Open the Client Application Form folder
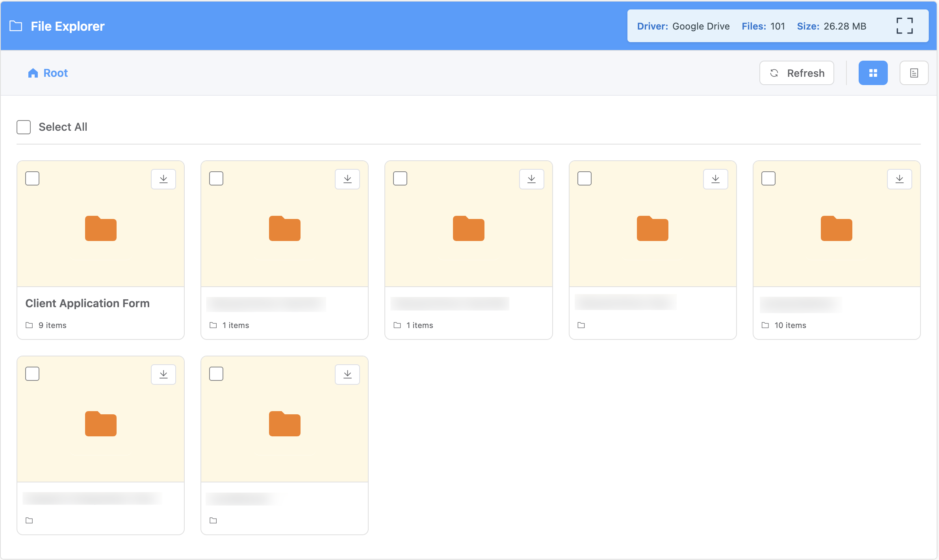The width and height of the screenshot is (939, 560). click(100, 228)
